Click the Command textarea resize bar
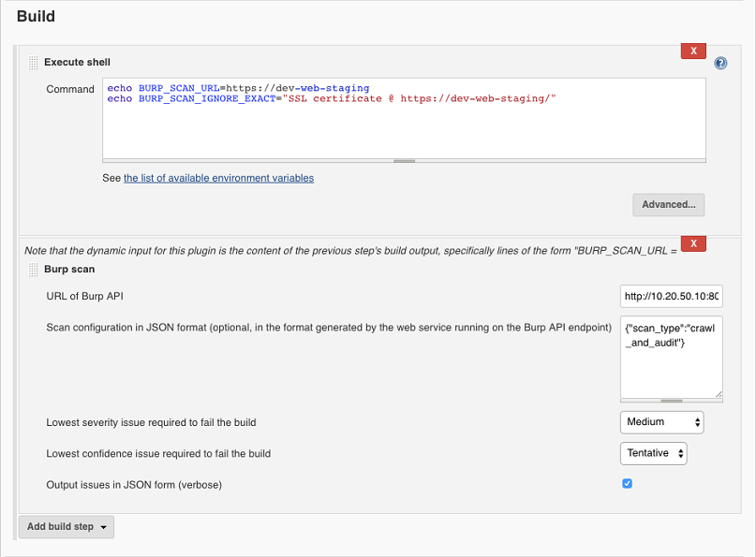This screenshot has height=557, width=756. point(404,161)
